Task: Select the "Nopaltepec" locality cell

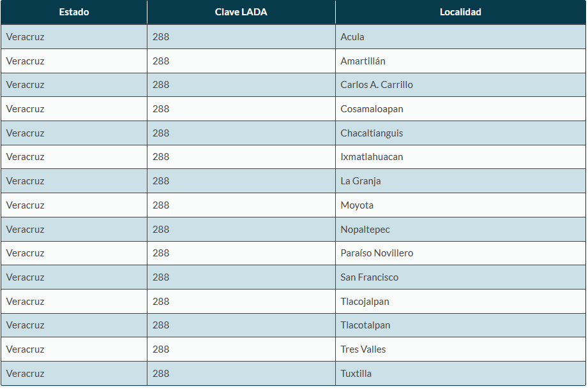Action: pyautogui.click(x=460, y=229)
